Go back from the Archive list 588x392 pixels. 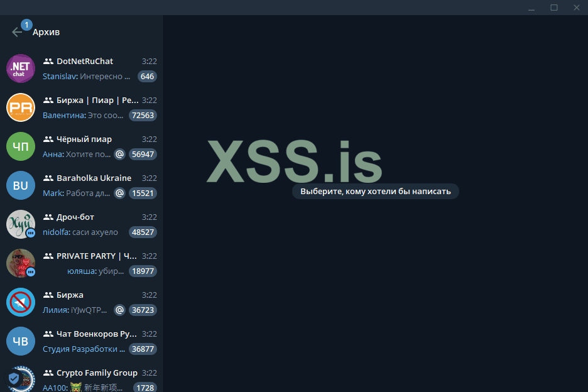click(x=17, y=32)
